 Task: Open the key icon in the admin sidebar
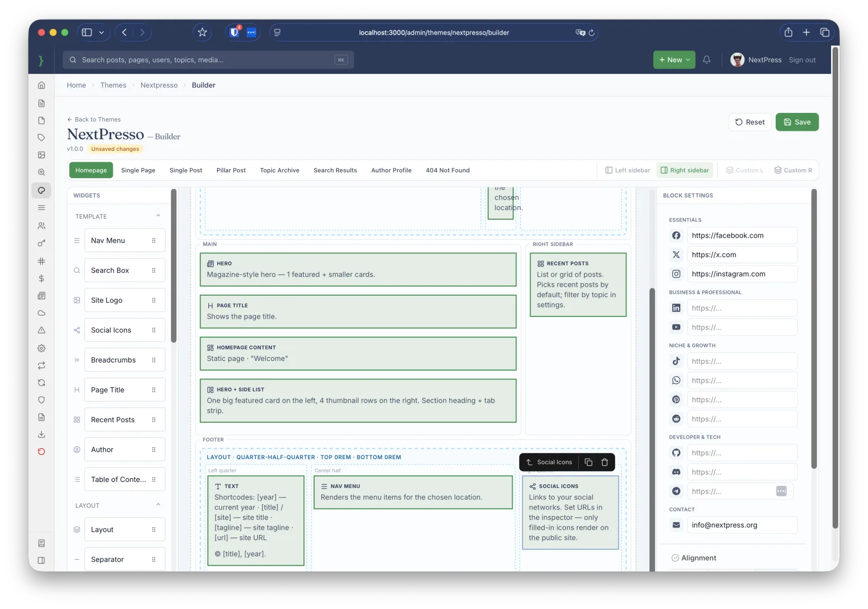(x=41, y=243)
